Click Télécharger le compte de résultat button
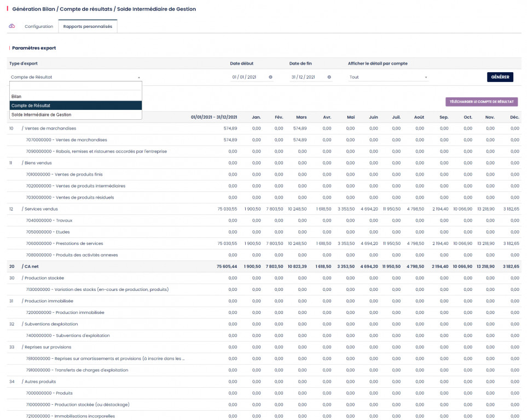Viewport: 527px width, 420px height. pyautogui.click(x=481, y=102)
